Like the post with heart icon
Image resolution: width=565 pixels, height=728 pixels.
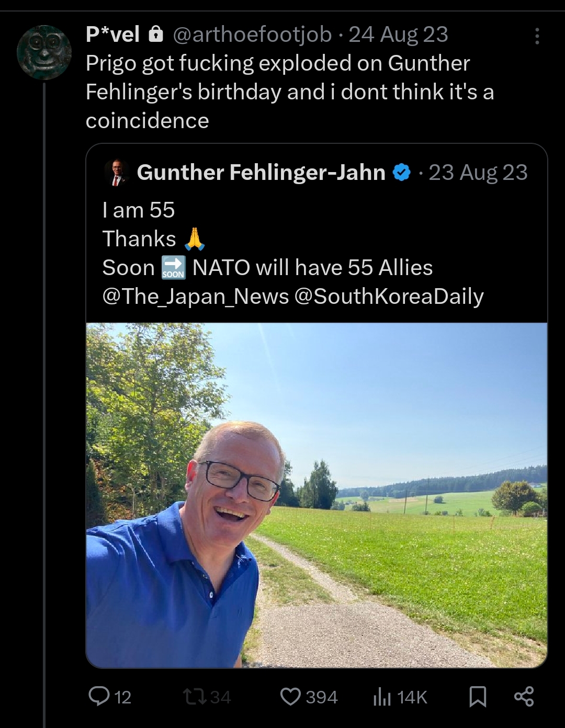pos(291,696)
